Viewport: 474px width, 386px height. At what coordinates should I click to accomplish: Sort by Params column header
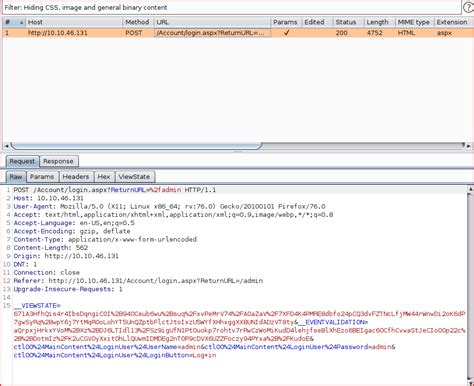(x=286, y=22)
